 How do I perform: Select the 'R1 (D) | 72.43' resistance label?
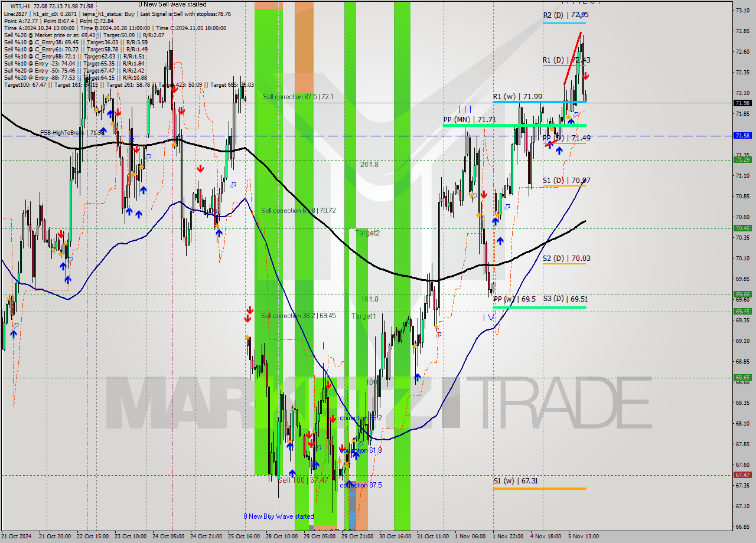tap(566, 60)
